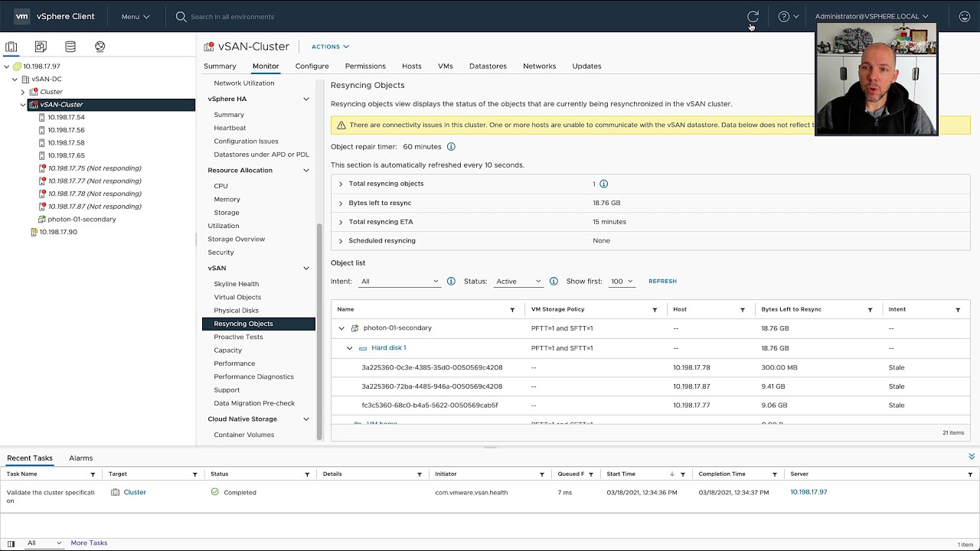The height and width of the screenshot is (551, 980).
Task: Open server link 10.198.17.97 in Recent Tasks
Action: [x=808, y=492]
